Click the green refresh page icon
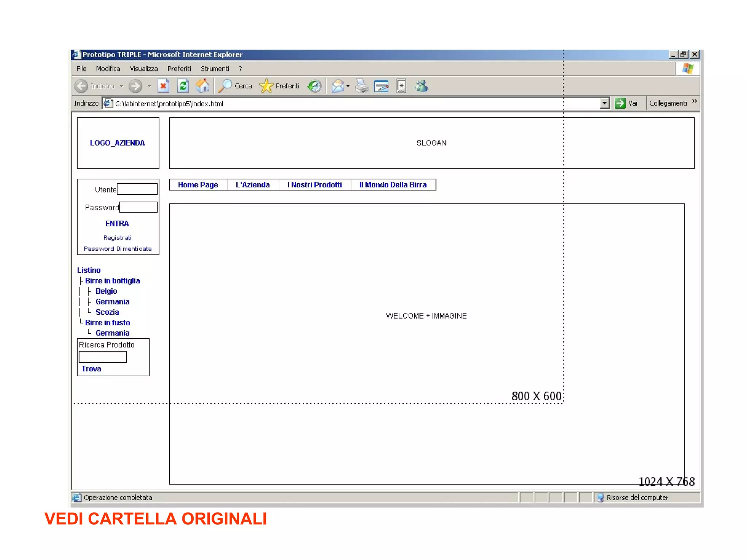This screenshot has height=560, width=747. pos(183,86)
